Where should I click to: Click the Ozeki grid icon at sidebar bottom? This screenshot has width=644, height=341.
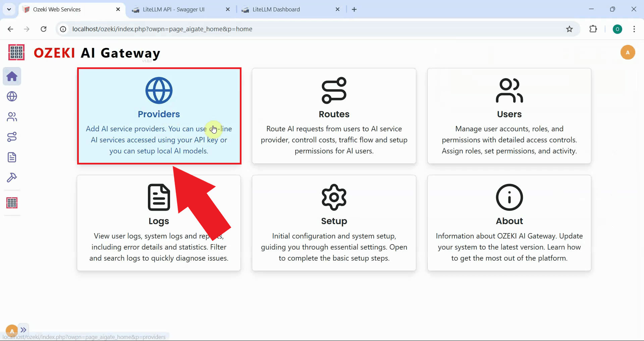pos(12,202)
